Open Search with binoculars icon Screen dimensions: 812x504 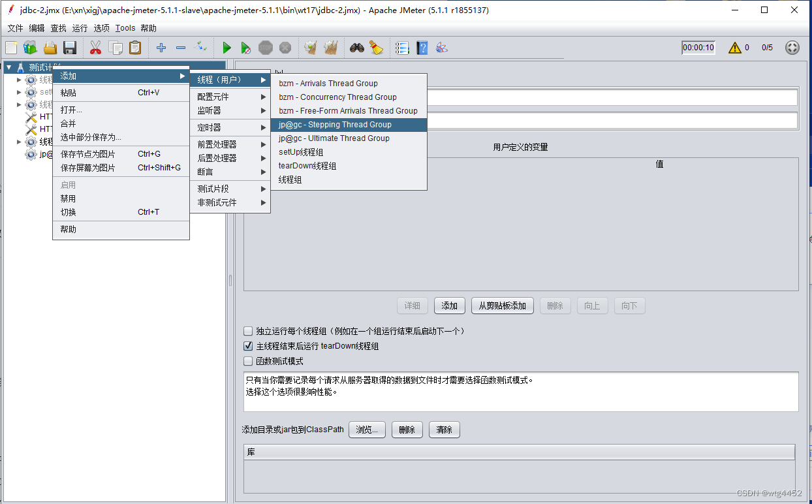click(357, 48)
